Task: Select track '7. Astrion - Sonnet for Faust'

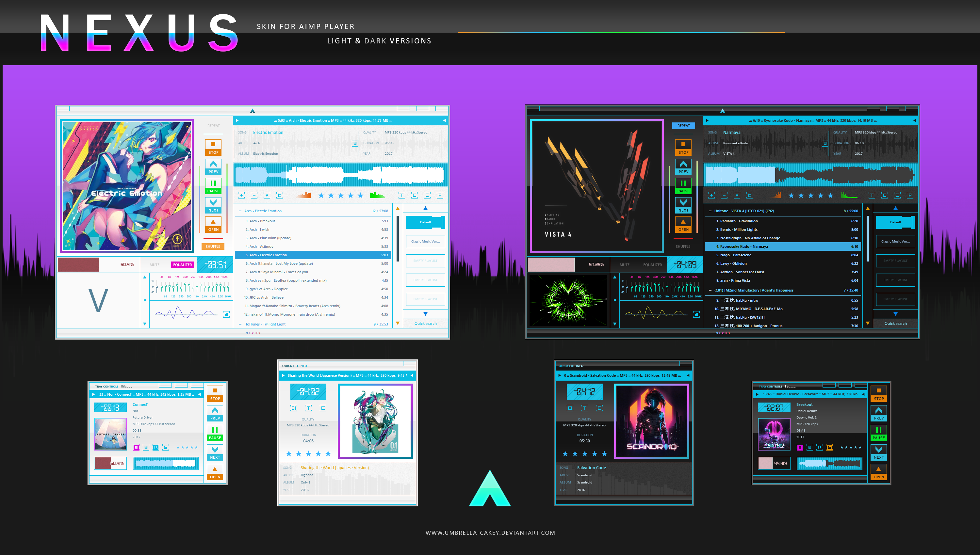Action: coord(740,272)
